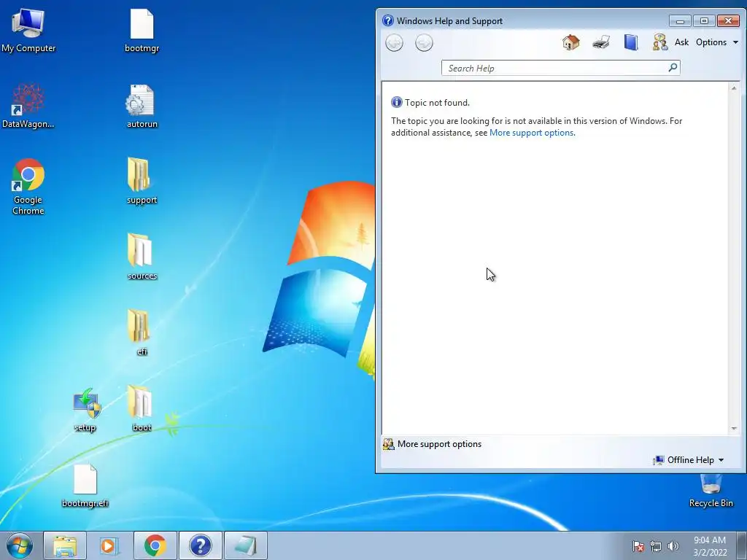This screenshot has width=747, height=560.
Task: Open the Options dropdown menu
Action: 717,42
